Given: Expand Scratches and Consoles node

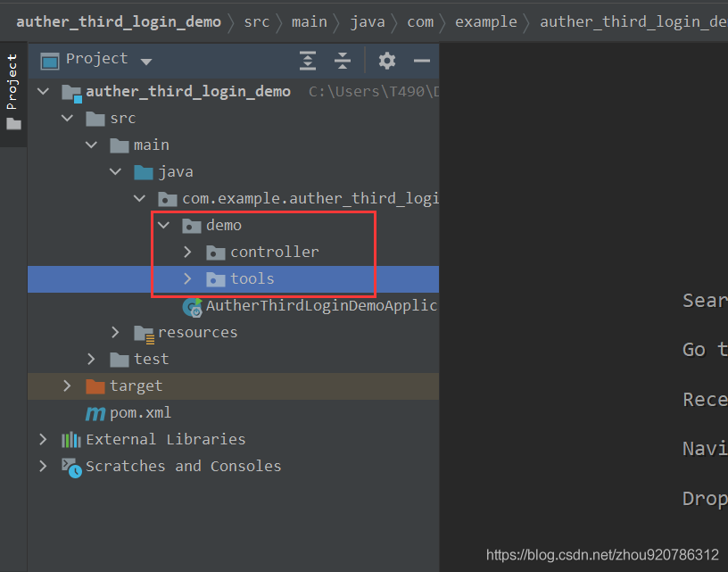Looking at the screenshot, I should tap(43, 466).
